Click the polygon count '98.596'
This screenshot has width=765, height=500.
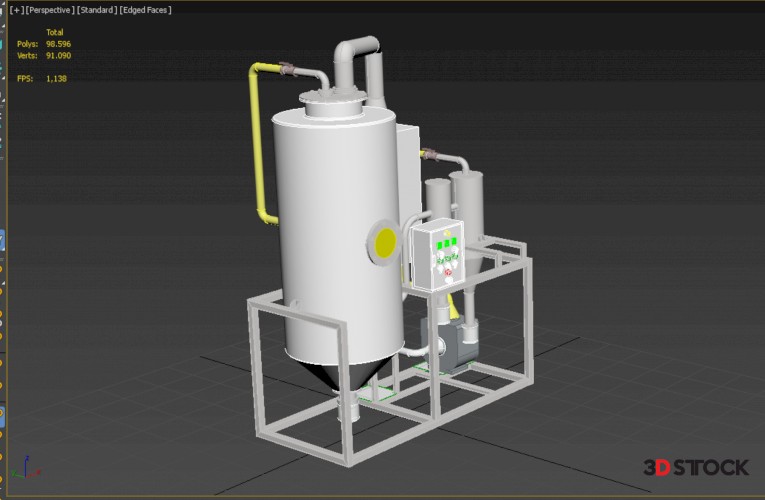[x=59, y=44]
